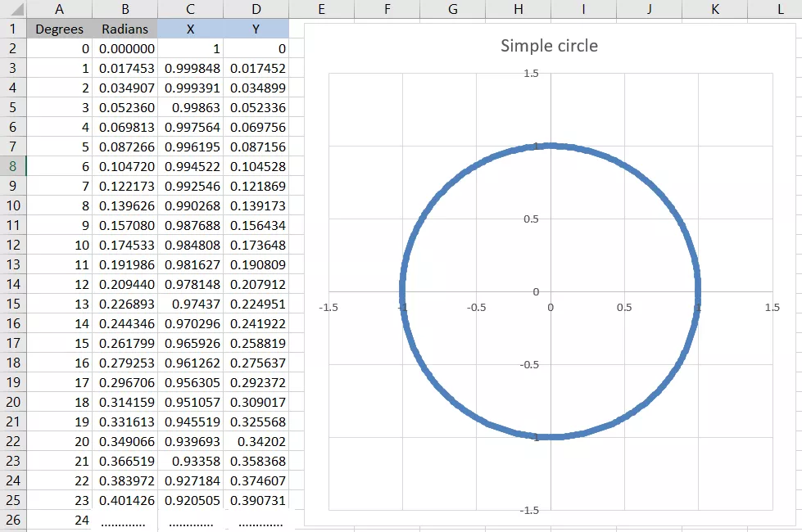Image resolution: width=802 pixels, height=532 pixels.
Task: Click the Y header cell
Action: click(256, 29)
